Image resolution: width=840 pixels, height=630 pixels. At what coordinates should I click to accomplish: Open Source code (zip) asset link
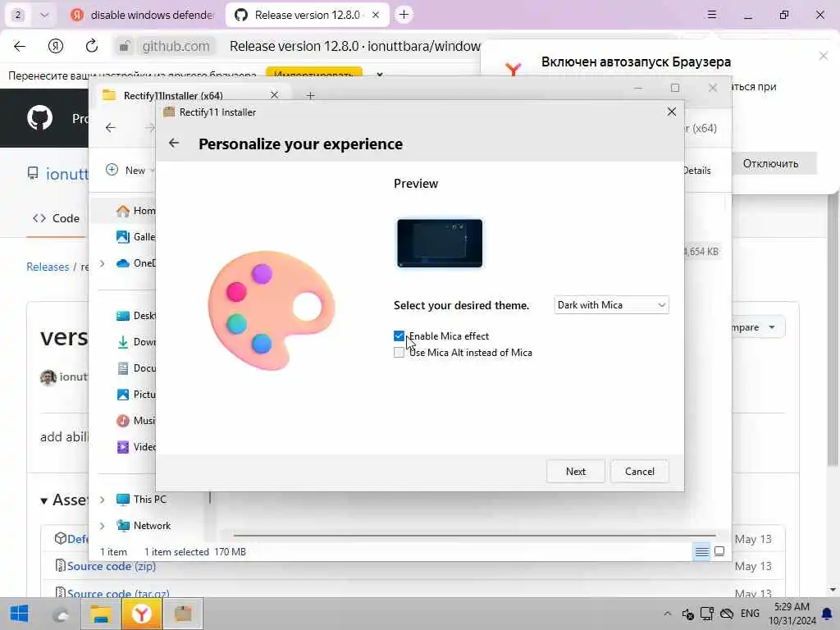[112, 566]
